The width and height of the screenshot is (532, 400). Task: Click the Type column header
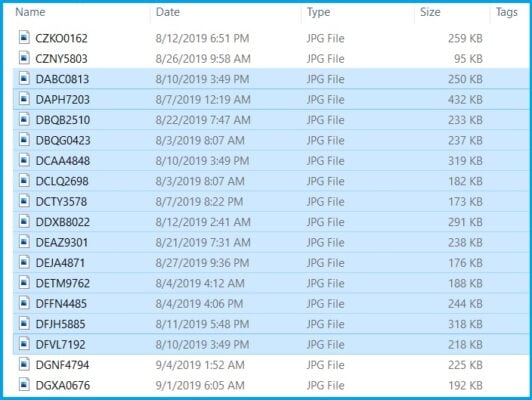318,12
